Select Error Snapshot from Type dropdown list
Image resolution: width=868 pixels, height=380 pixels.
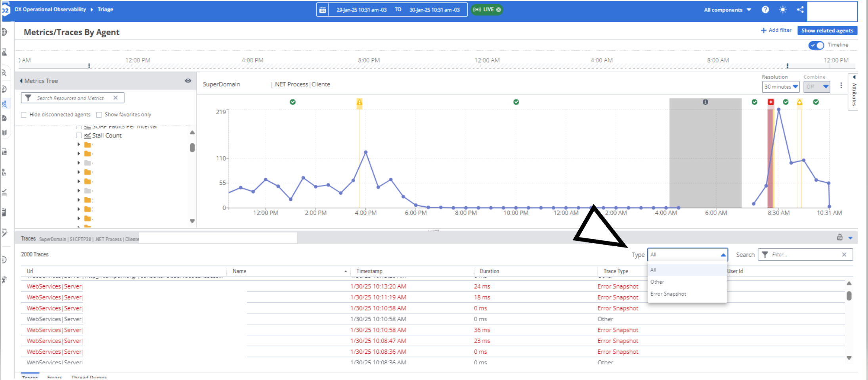[668, 294]
